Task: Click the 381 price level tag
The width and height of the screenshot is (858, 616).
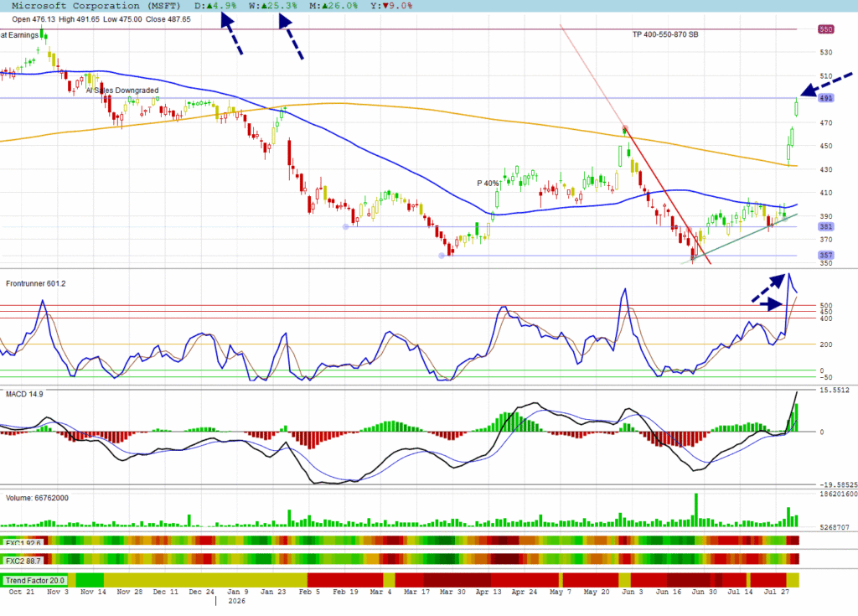Action: pyautogui.click(x=825, y=226)
